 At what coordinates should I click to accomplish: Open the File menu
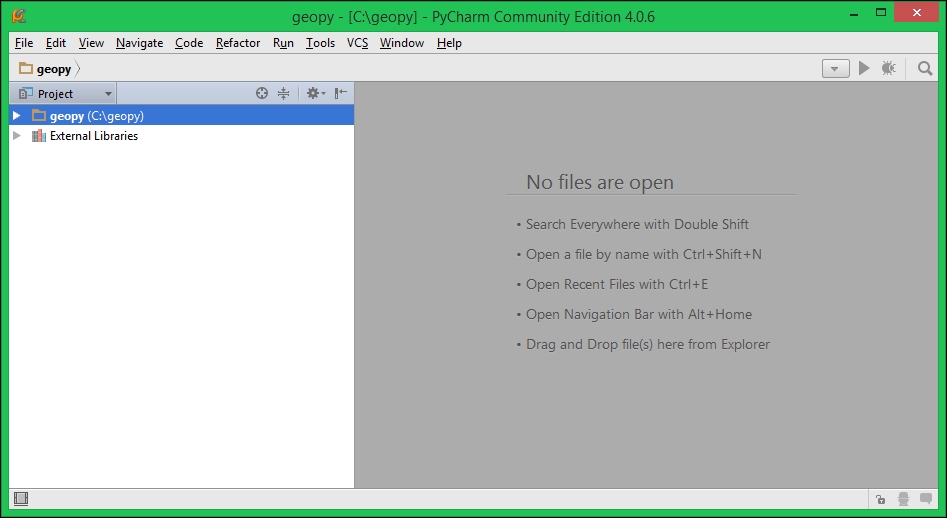[x=24, y=43]
